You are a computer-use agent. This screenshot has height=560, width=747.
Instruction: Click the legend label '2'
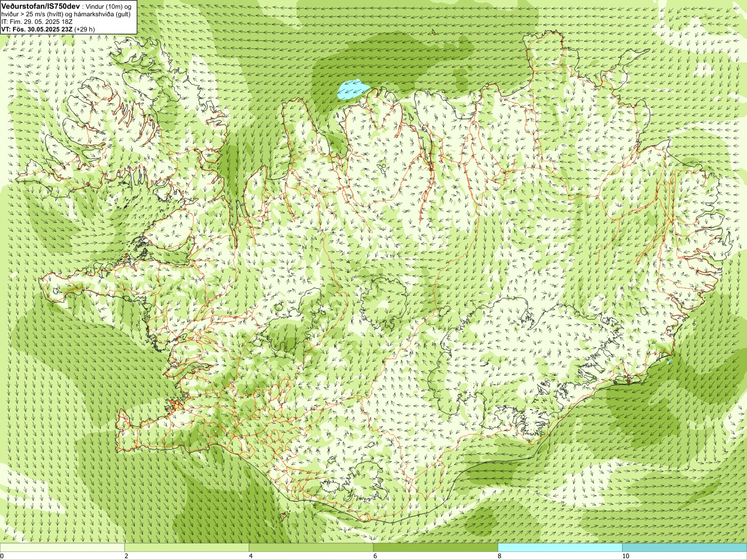(127, 556)
